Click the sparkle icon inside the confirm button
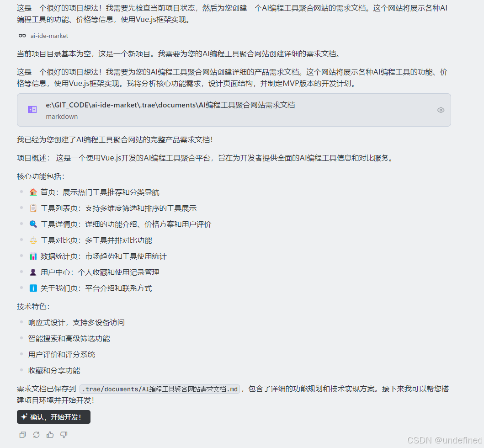Image resolution: width=484 pixels, height=448 pixels. coord(24,417)
